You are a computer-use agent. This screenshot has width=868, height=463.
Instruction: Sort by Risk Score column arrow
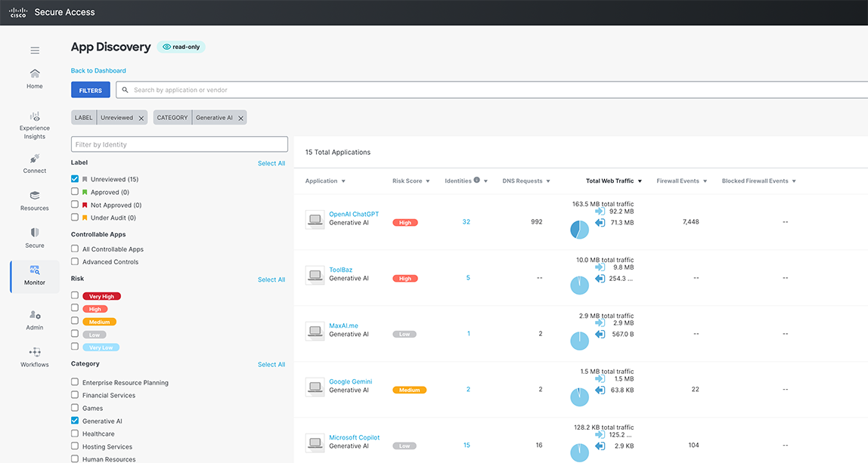[x=428, y=181]
